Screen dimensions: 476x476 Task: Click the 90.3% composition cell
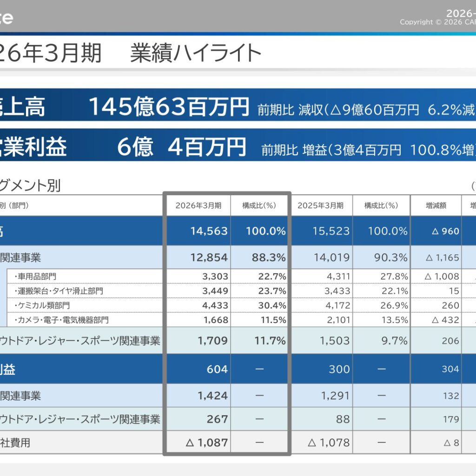tap(390, 258)
